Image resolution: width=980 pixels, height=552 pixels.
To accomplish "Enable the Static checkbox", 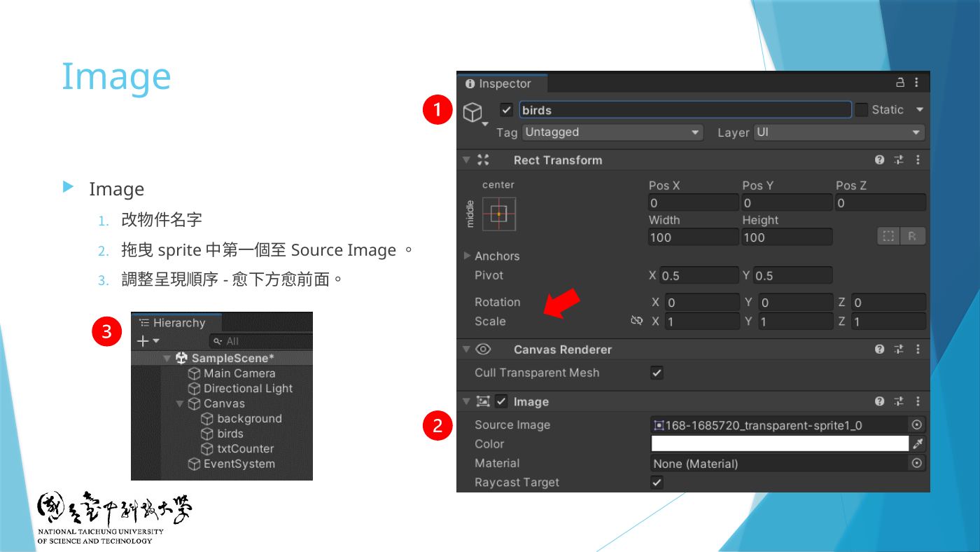I will coord(862,109).
